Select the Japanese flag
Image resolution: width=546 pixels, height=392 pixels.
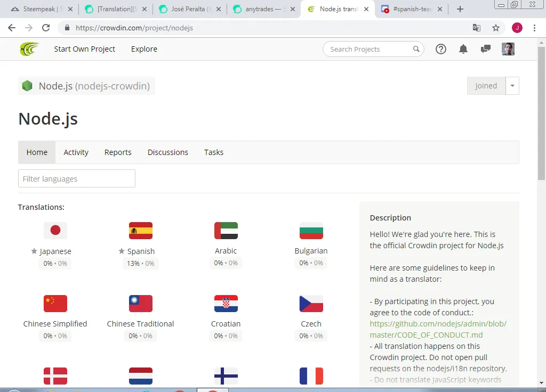click(x=55, y=230)
